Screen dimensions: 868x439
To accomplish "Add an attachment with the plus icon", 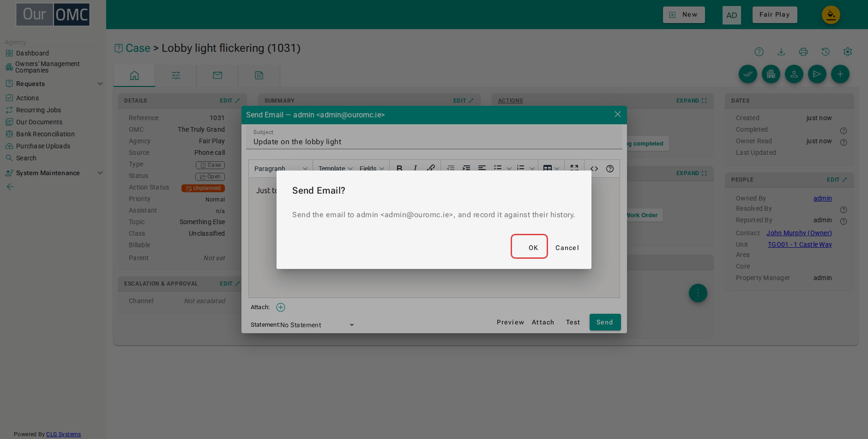I will tap(281, 307).
